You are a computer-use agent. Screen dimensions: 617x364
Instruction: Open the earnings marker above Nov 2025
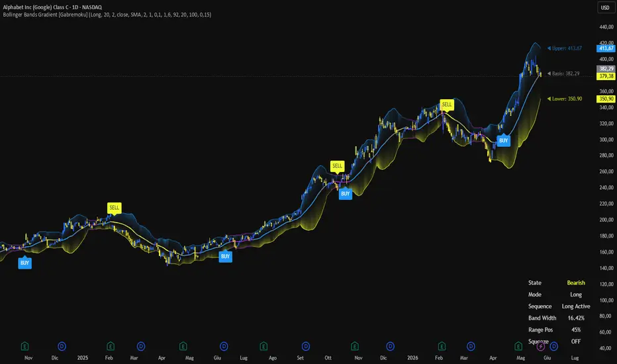(x=355, y=346)
